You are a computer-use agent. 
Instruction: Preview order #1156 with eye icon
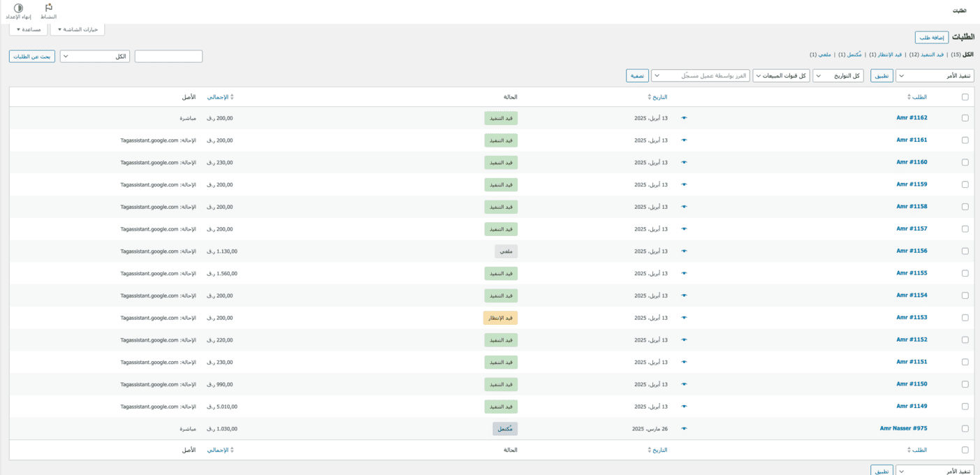click(x=684, y=251)
